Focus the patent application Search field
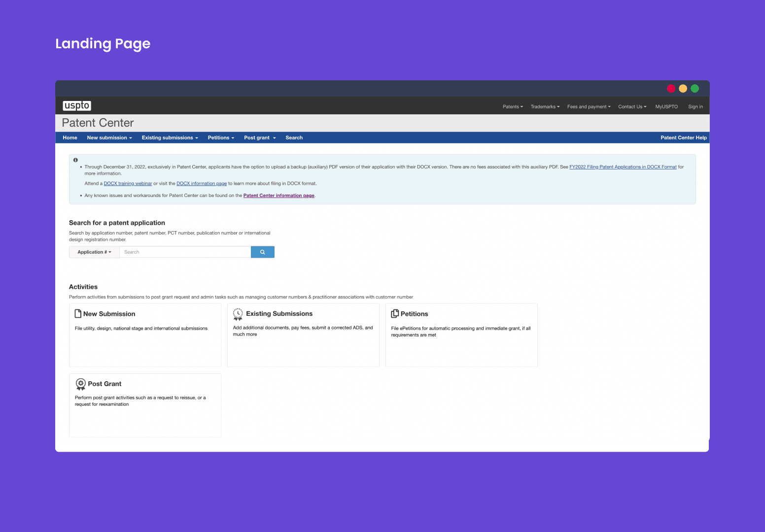 [185, 252]
